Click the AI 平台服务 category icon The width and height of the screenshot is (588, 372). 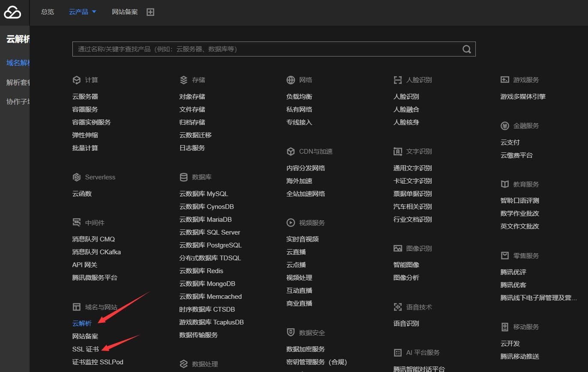(398, 353)
